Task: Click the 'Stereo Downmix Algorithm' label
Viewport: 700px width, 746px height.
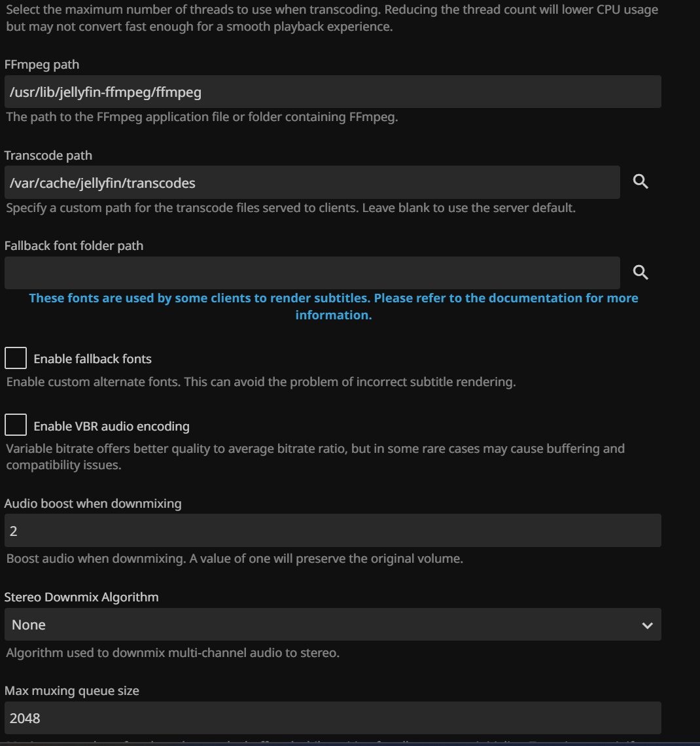Action: [81, 597]
